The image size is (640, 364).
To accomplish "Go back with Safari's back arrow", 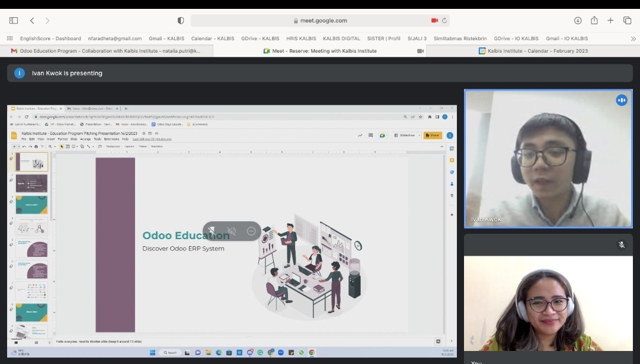I will coord(32,20).
